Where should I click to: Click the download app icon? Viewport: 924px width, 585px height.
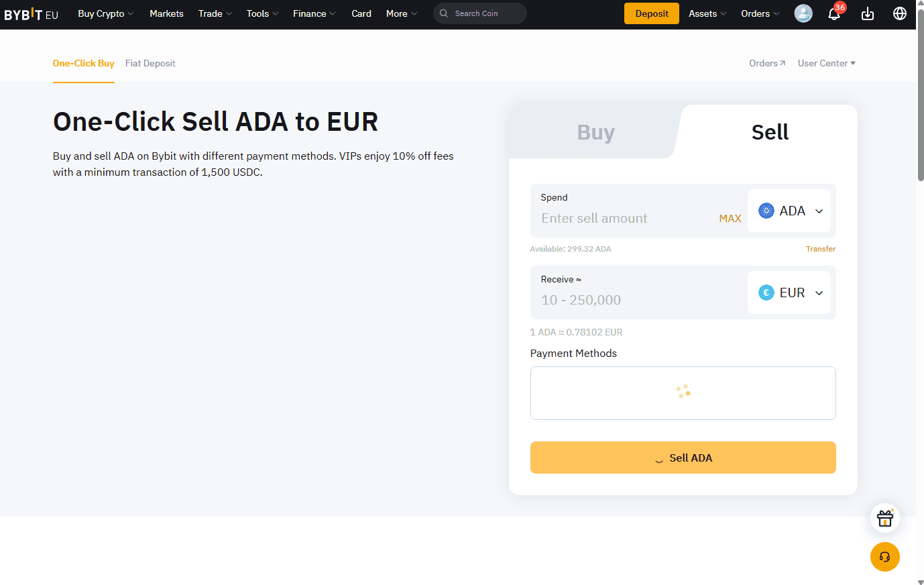click(x=868, y=13)
